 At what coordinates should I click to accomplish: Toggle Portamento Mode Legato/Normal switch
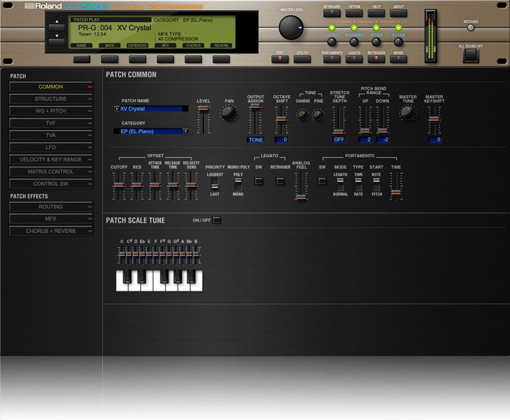pos(340,184)
